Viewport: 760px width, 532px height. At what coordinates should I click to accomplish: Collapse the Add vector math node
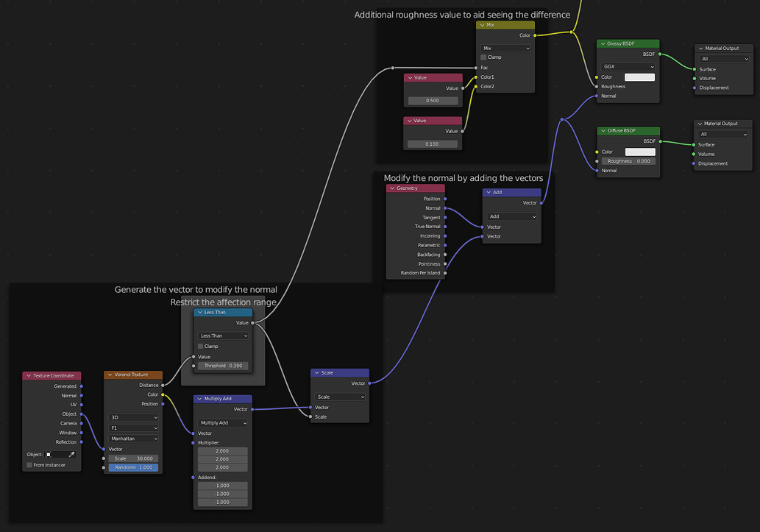(489, 193)
